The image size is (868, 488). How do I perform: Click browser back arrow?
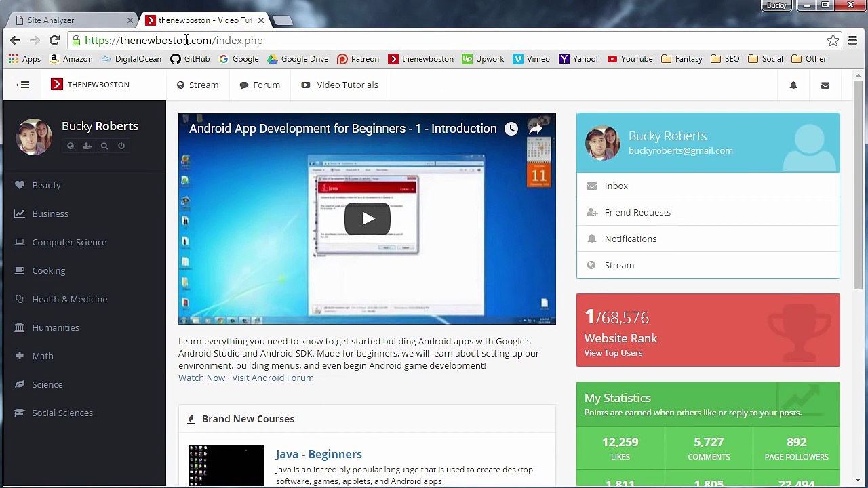(x=15, y=41)
